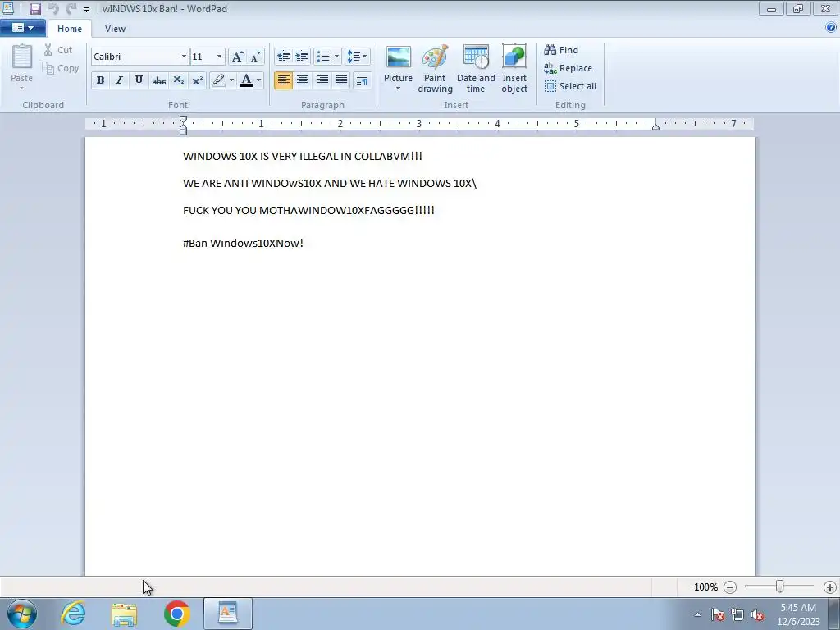The width and height of the screenshot is (840, 630).
Task: Toggle Strikethrough formatting
Action: [x=158, y=80]
